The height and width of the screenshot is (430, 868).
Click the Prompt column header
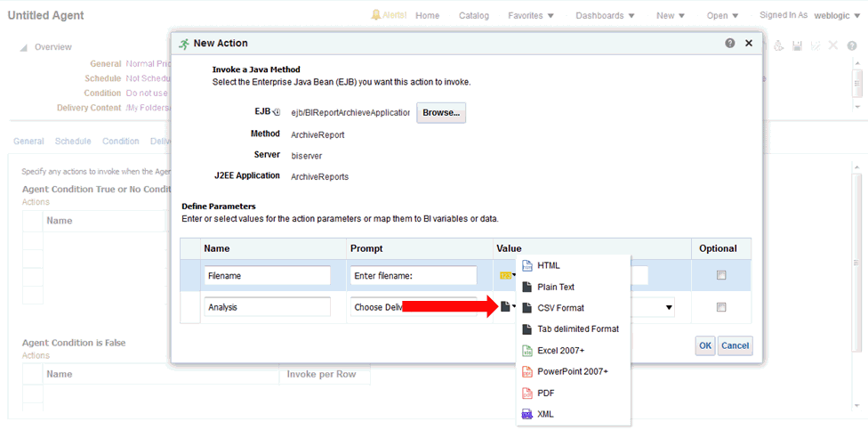(x=367, y=248)
